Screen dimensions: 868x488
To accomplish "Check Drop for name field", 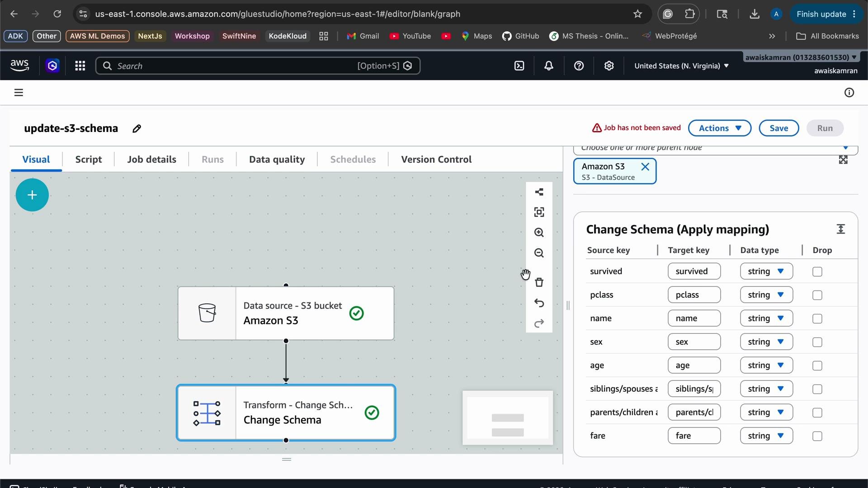I will click(x=817, y=319).
